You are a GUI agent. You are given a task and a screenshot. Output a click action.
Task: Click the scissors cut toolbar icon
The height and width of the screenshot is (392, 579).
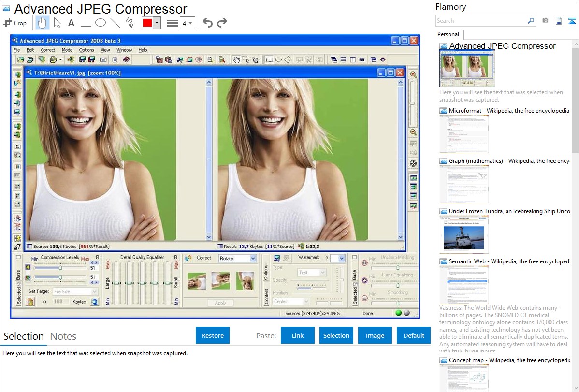tap(180, 59)
